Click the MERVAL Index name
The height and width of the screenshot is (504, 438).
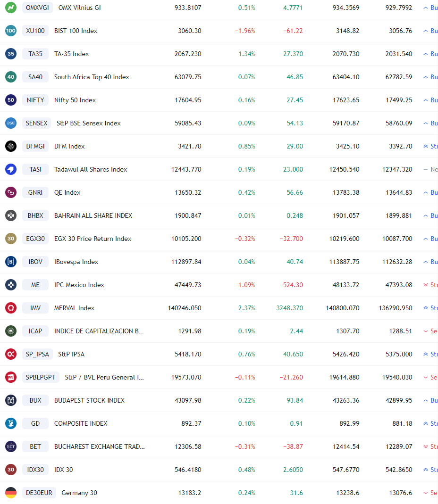point(75,308)
